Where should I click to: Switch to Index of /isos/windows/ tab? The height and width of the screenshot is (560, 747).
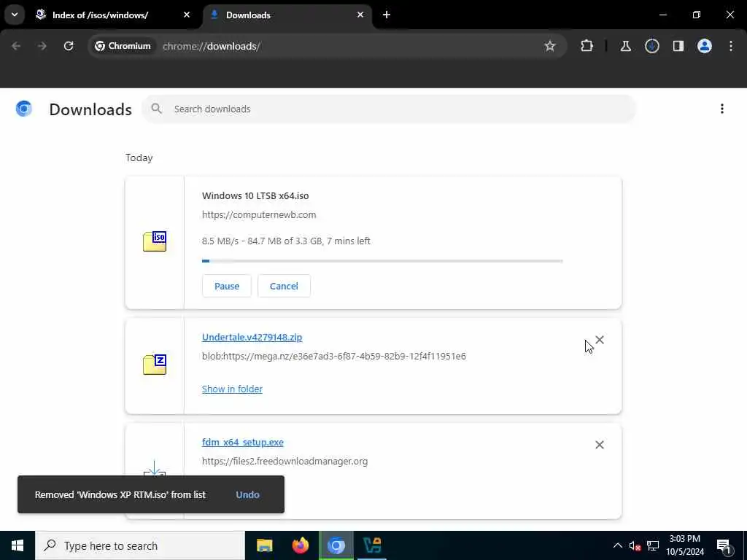coord(100,15)
